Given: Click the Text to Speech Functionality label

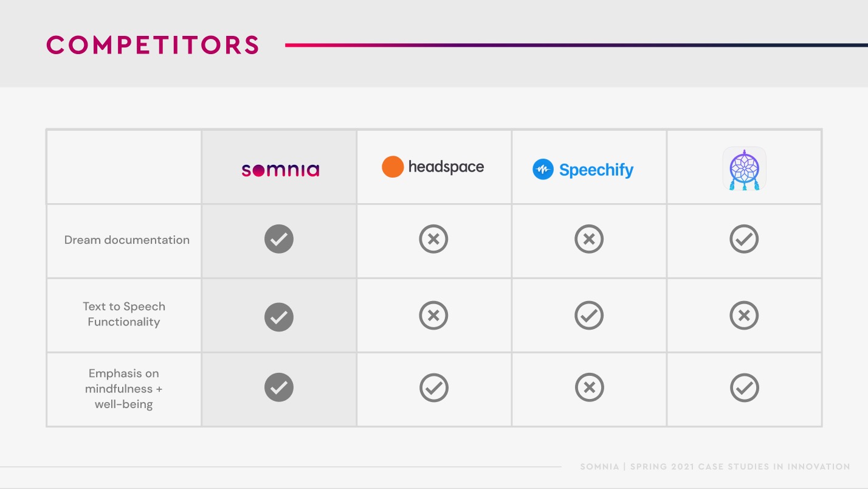Looking at the screenshot, I should click(x=124, y=314).
